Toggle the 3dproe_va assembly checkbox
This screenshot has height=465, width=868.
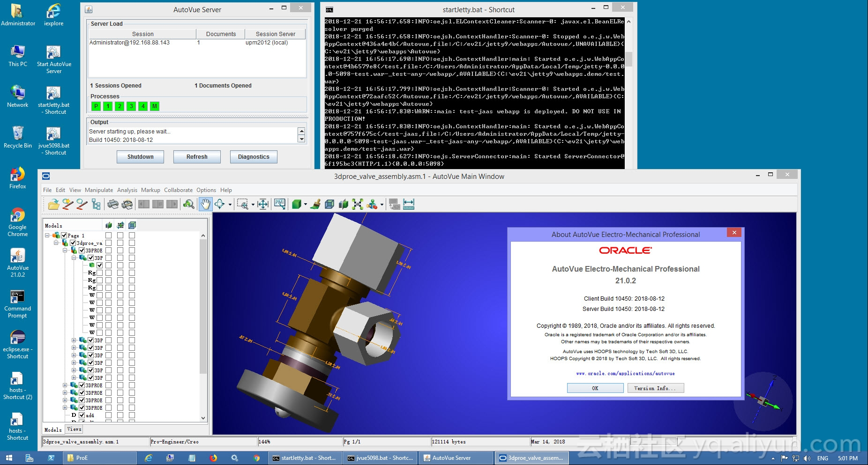(73, 243)
